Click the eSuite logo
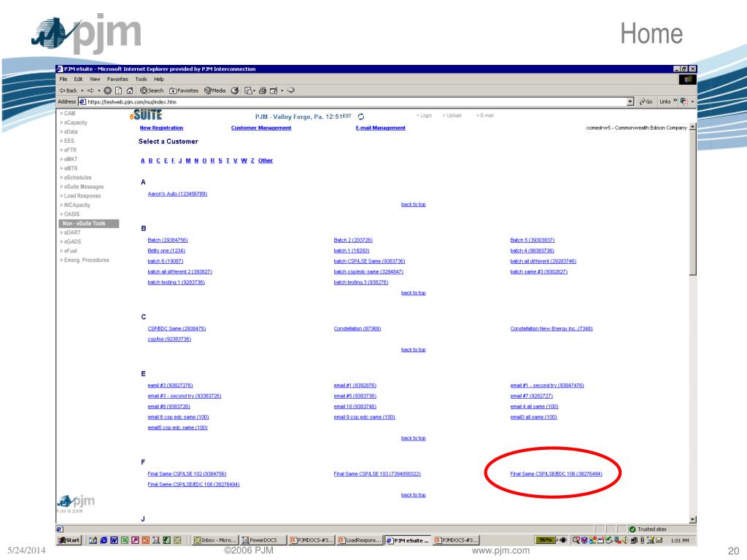The image size is (747, 560). coord(146,115)
